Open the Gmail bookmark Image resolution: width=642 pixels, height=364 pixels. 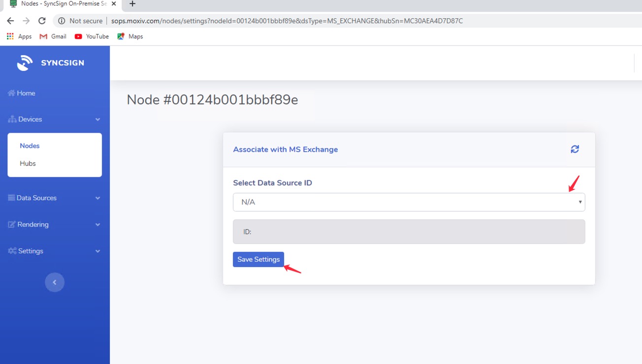53,36
